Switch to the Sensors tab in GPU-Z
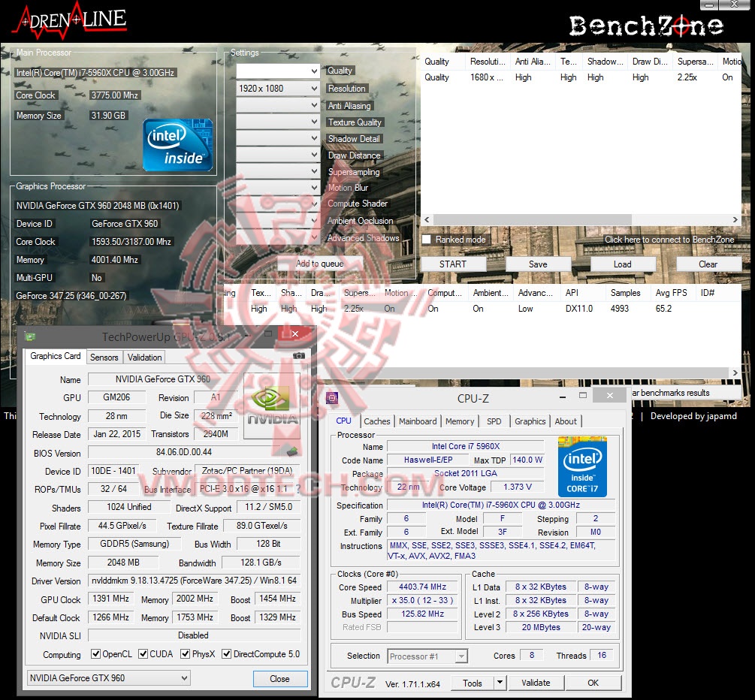 [104, 358]
